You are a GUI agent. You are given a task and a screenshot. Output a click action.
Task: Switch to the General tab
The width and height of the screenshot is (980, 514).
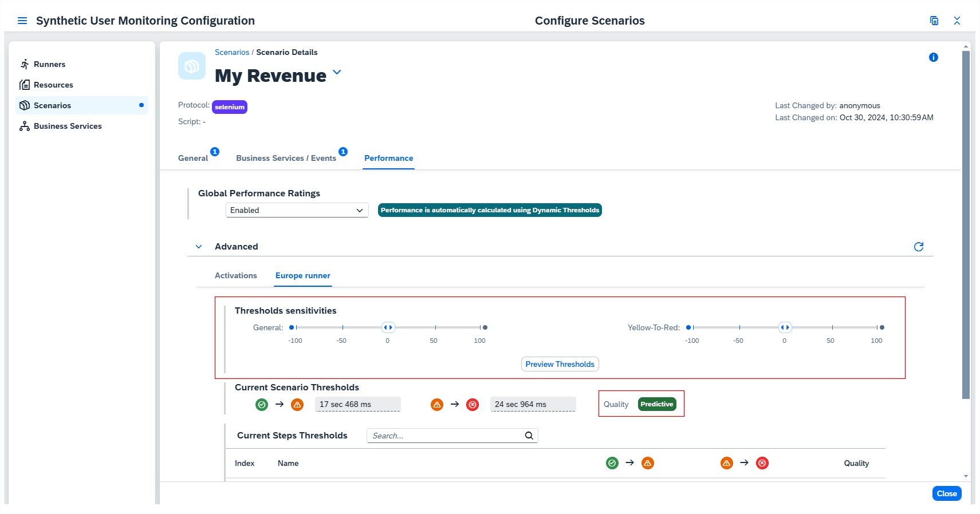tap(193, 158)
